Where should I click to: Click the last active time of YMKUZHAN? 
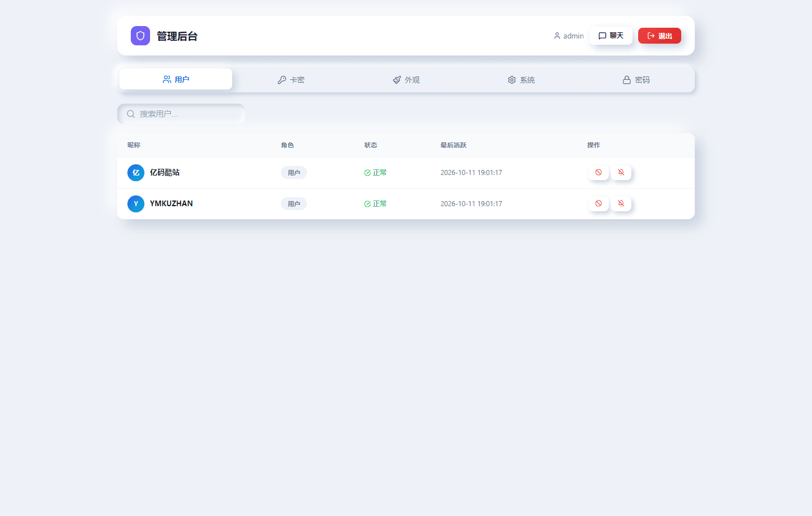pyautogui.click(x=471, y=204)
